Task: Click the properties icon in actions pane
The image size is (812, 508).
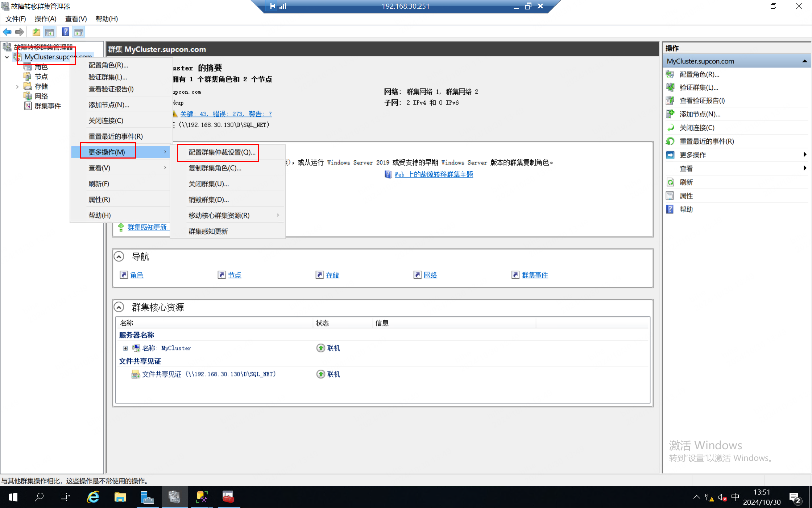Action: tap(670, 196)
